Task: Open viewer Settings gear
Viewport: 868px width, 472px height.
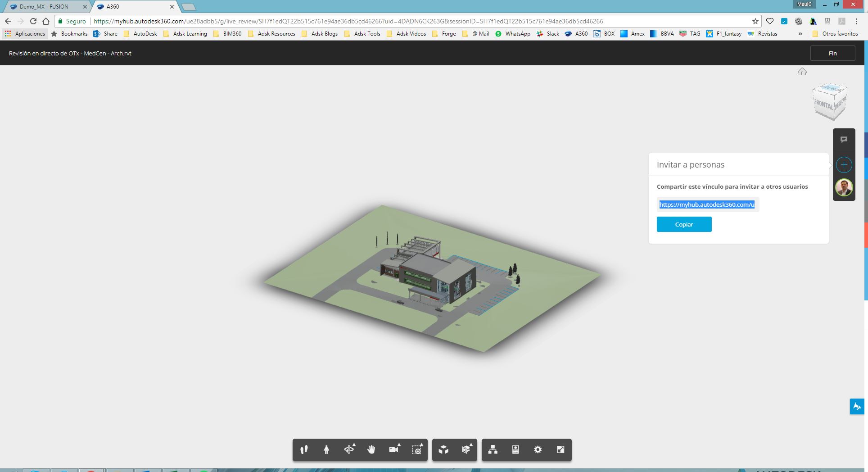Action: (x=538, y=449)
